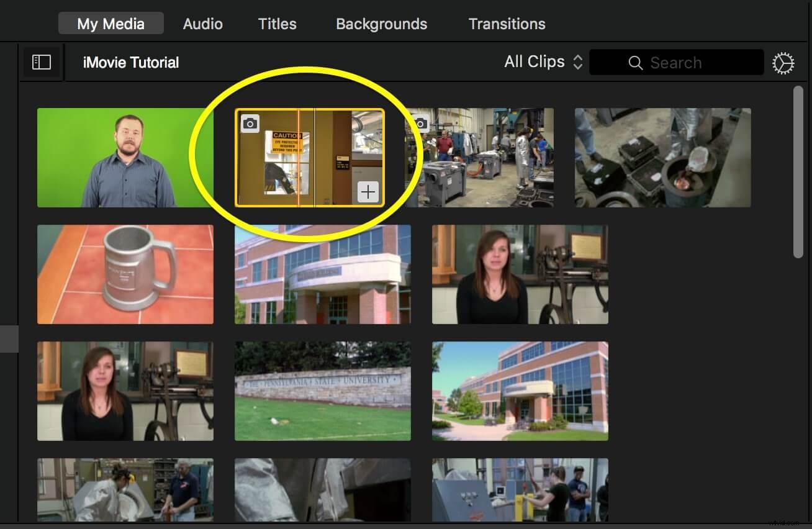This screenshot has width=812, height=529.
Task: Open the browser settings gear icon
Action: coord(783,62)
